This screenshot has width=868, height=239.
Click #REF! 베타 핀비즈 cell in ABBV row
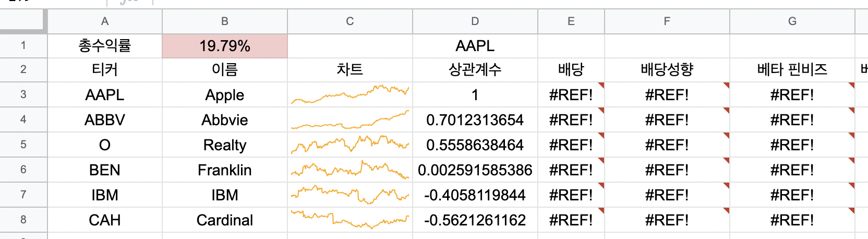(x=792, y=120)
